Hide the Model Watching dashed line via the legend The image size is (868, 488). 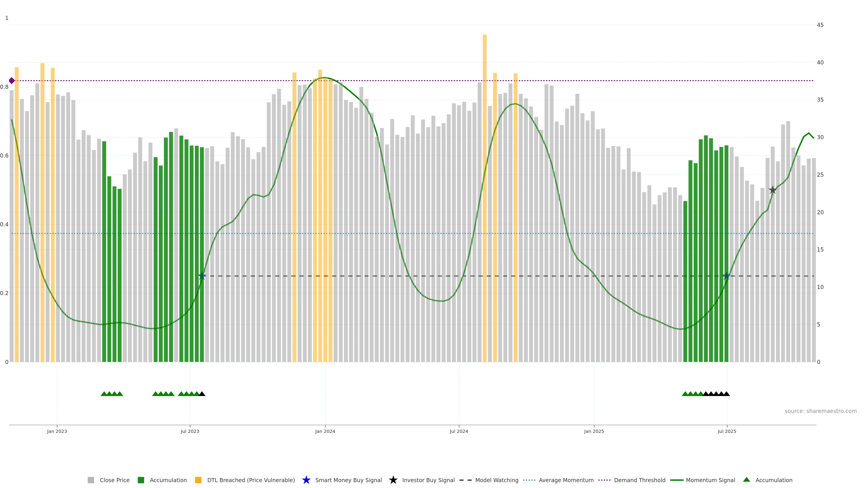point(496,480)
